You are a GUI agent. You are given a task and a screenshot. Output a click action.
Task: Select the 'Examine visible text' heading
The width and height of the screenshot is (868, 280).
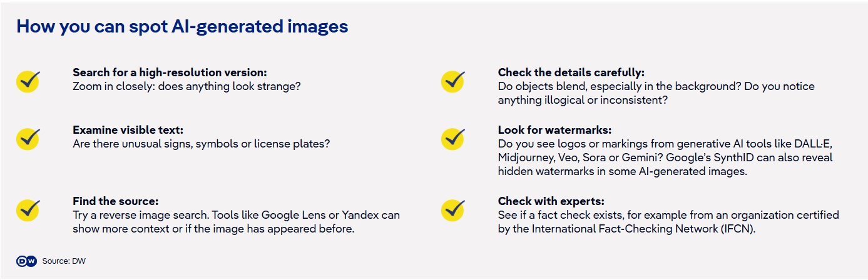pyautogui.click(x=128, y=129)
